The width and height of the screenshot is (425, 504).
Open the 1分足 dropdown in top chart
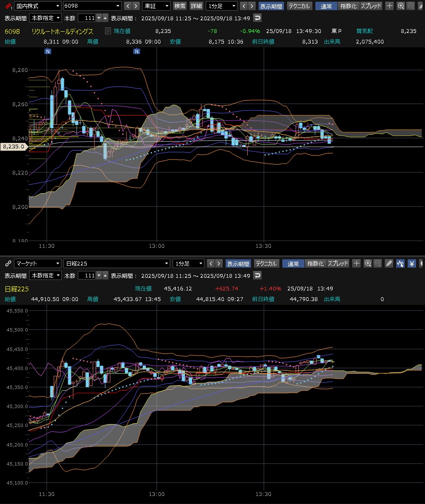point(221,6)
